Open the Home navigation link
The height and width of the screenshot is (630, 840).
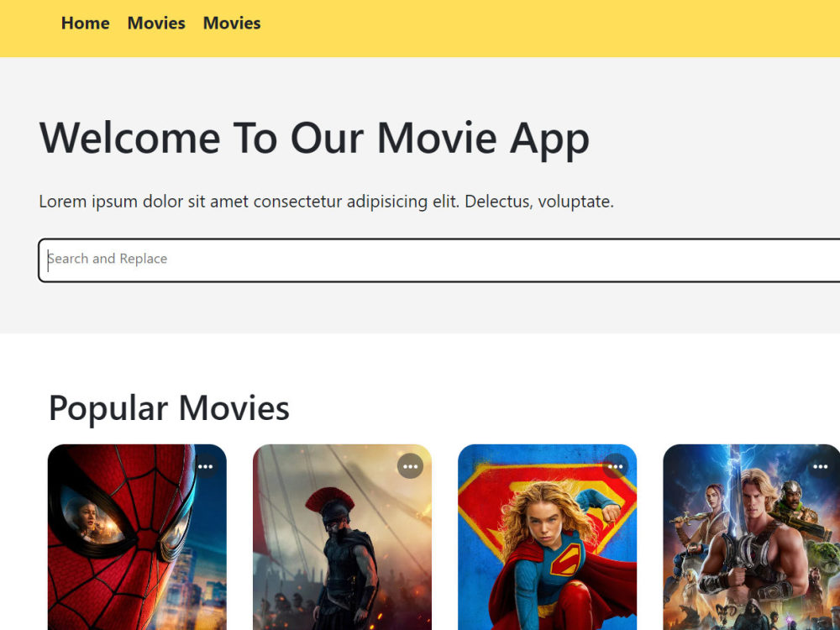tap(85, 23)
